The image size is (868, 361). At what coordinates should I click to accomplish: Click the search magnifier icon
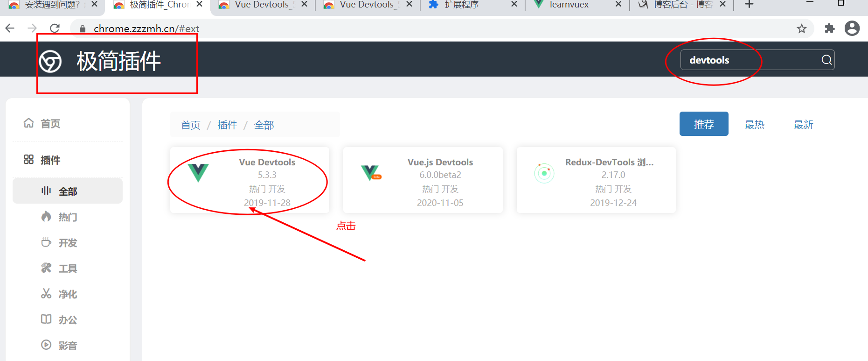[826, 60]
